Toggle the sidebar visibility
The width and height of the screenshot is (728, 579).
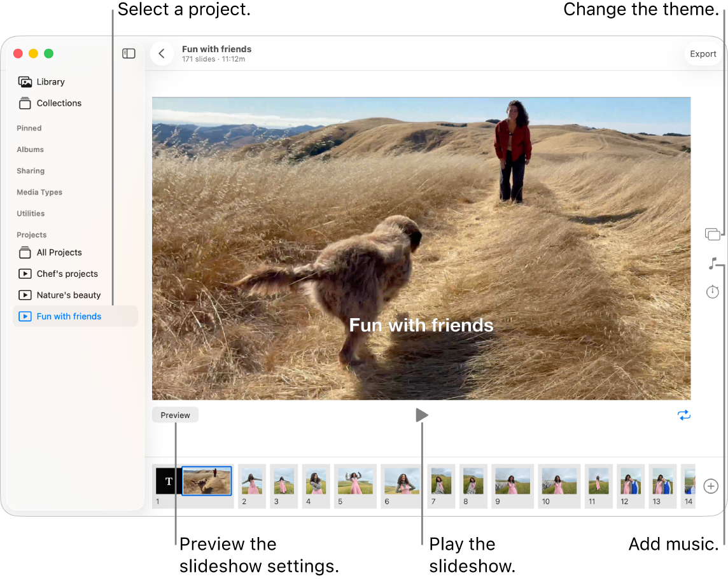coord(129,53)
